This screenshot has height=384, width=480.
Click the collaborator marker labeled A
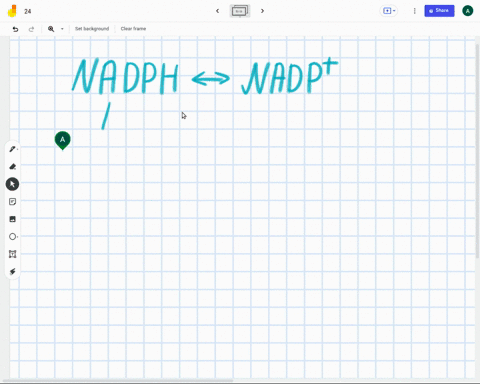click(x=63, y=140)
